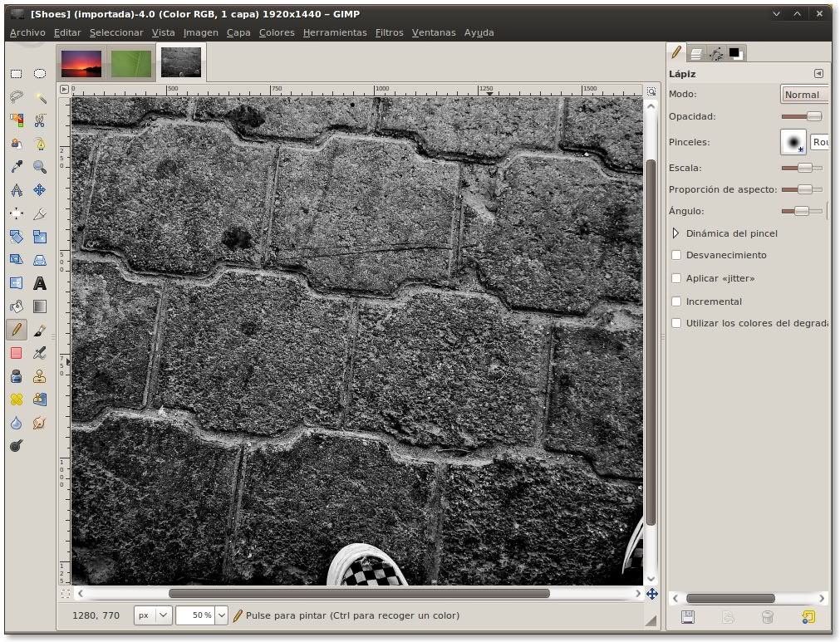This screenshot has height=642, width=840.
Task: Save tool options with floppy icon
Action: click(688, 617)
